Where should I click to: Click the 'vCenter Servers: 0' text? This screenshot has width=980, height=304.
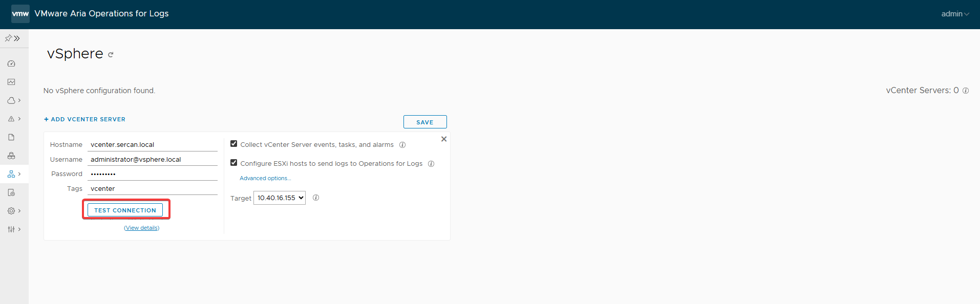922,91
